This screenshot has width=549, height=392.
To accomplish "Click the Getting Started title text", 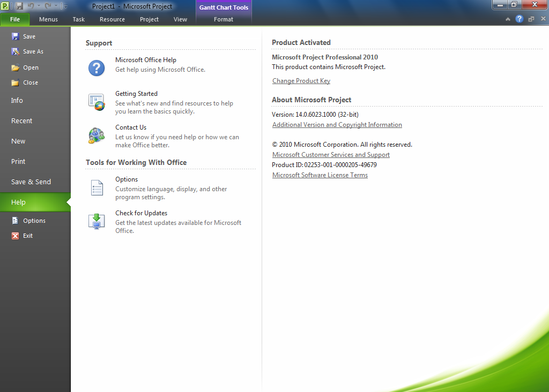I will (x=136, y=94).
